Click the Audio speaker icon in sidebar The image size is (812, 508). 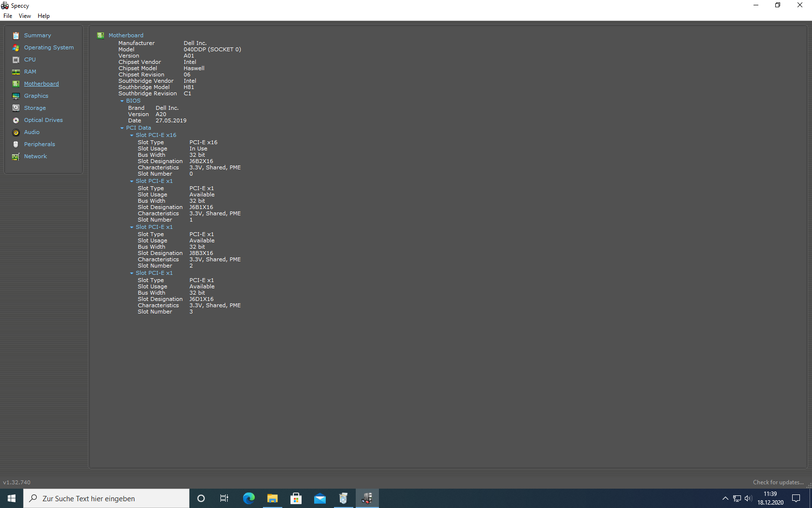16,133
